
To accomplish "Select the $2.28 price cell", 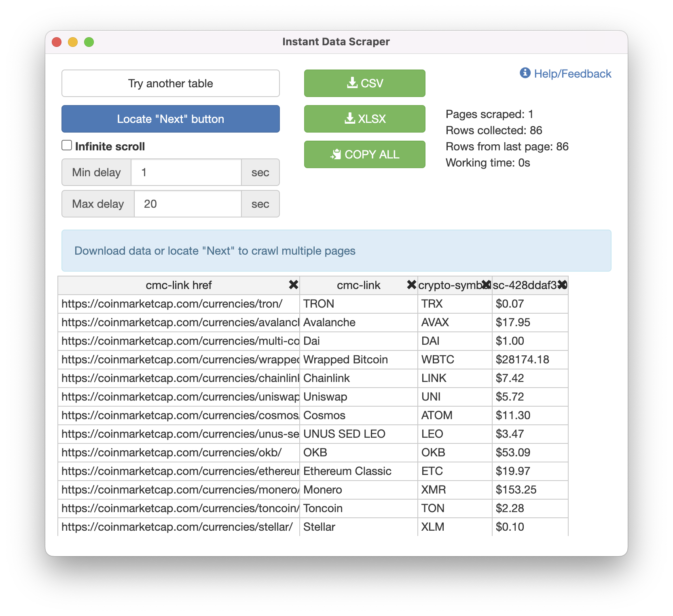I will pos(530,508).
